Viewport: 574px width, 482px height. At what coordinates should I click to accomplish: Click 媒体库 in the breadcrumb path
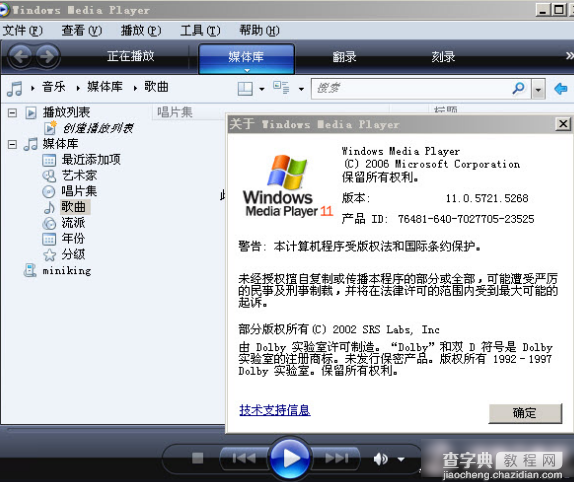(105, 87)
